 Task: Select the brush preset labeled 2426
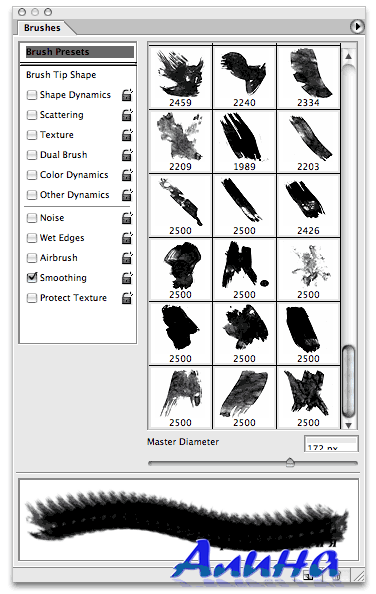308,206
